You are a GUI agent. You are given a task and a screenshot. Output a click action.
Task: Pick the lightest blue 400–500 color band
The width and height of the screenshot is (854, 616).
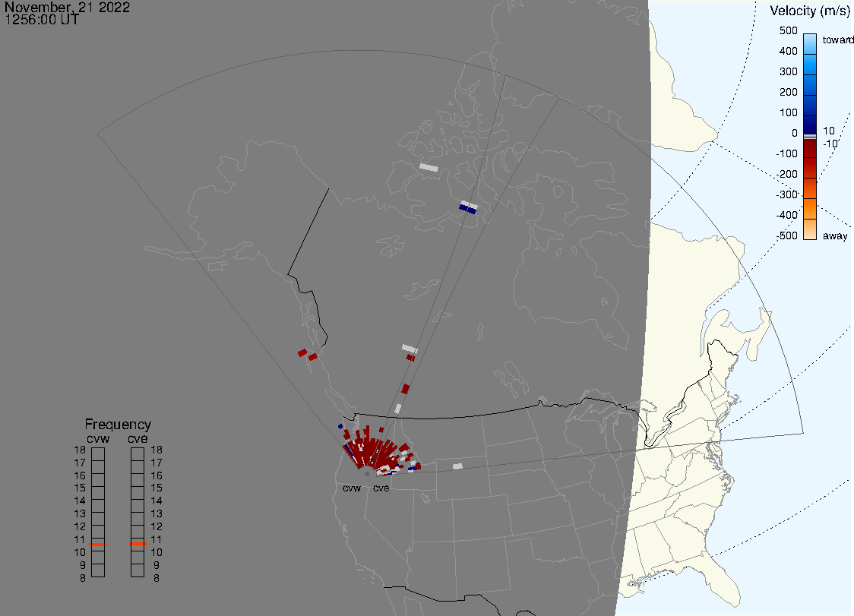coord(810,44)
